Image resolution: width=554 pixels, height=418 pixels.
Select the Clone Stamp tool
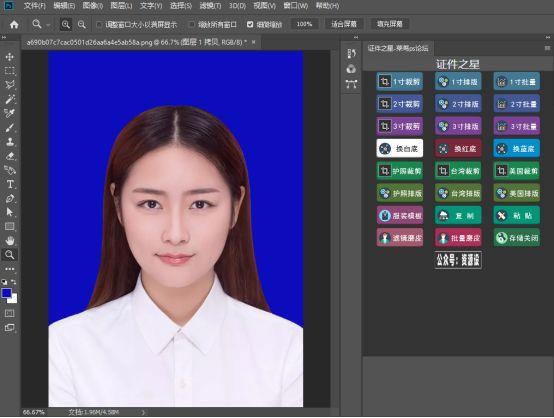10,142
